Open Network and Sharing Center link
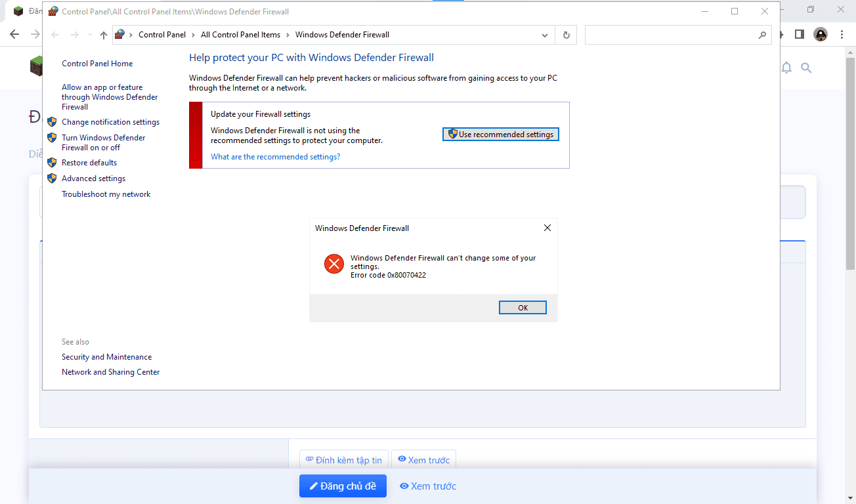This screenshot has width=856, height=504. (111, 372)
